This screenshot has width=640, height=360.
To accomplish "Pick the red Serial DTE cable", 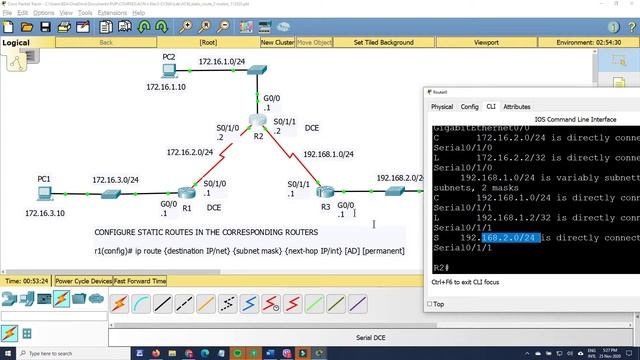I will pos(293,304).
